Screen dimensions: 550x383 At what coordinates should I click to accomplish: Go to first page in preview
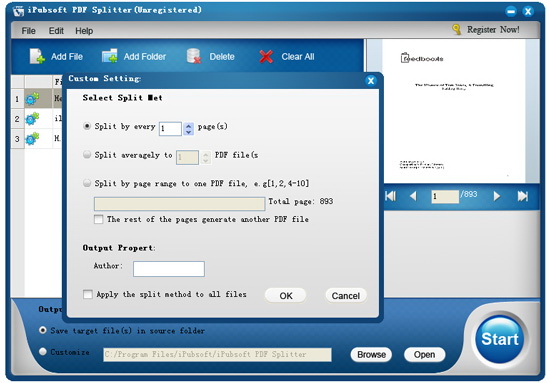coord(390,196)
